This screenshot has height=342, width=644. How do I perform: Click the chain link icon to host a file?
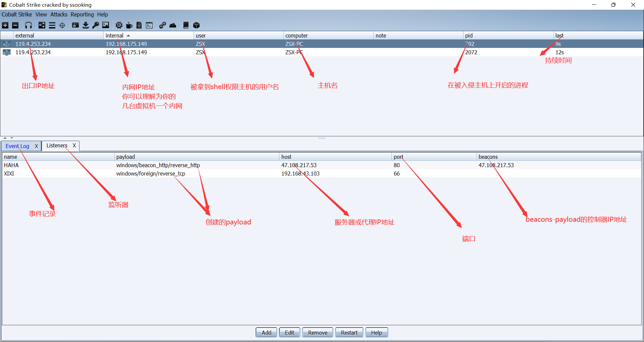pyautogui.click(x=163, y=25)
